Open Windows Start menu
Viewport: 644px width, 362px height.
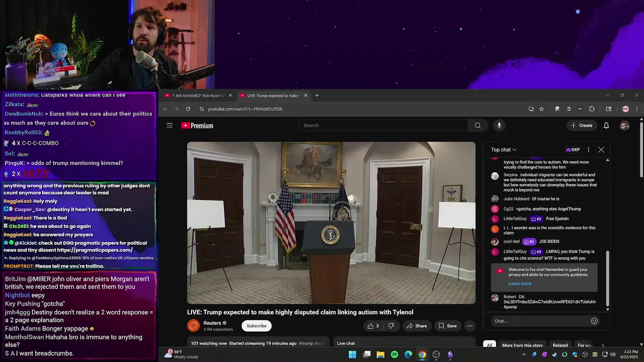[352, 354]
